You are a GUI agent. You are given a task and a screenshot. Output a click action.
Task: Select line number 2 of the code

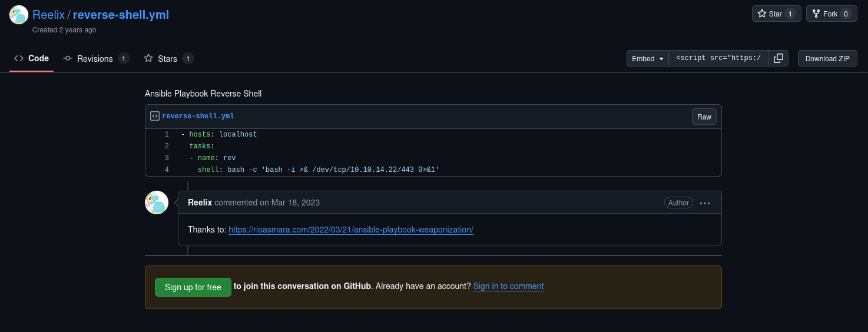pos(167,146)
